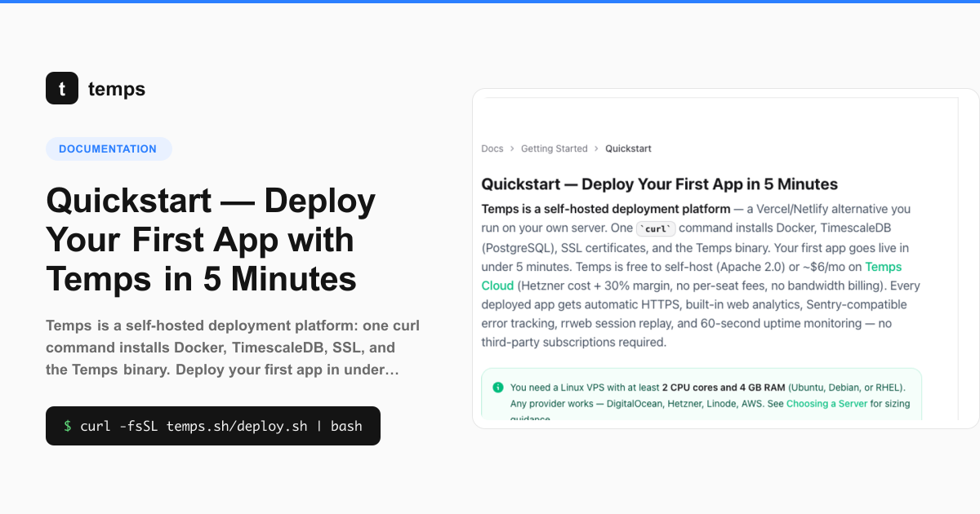Click the green info icon in callout
The width and height of the screenshot is (980, 514).
pos(498,387)
